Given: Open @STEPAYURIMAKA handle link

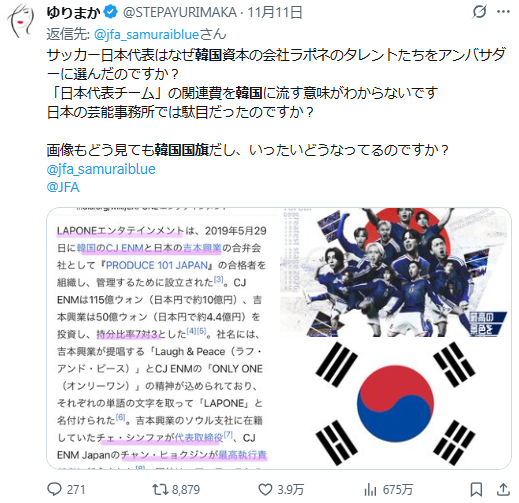Looking at the screenshot, I should [x=180, y=13].
